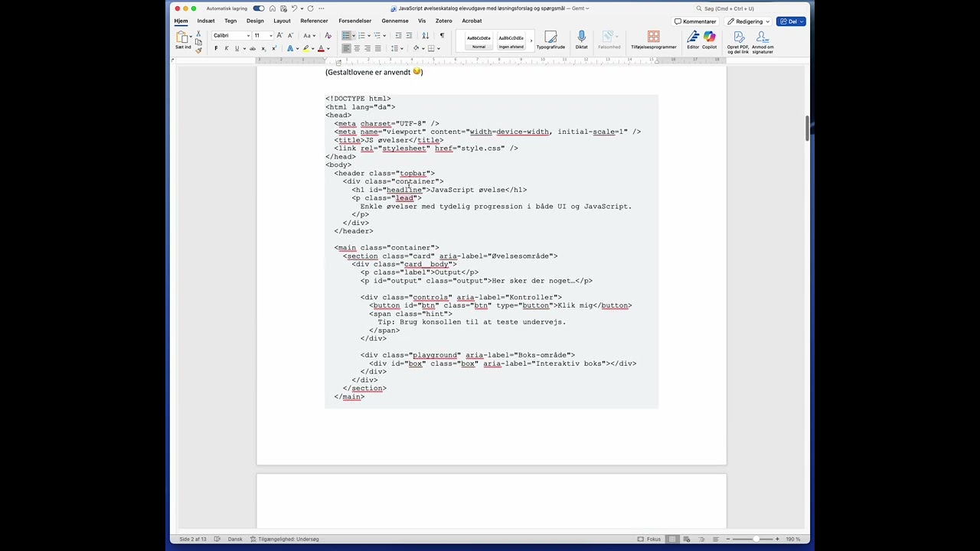Undo the last action
The height and width of the screenshot is (551, 980).
294,8
